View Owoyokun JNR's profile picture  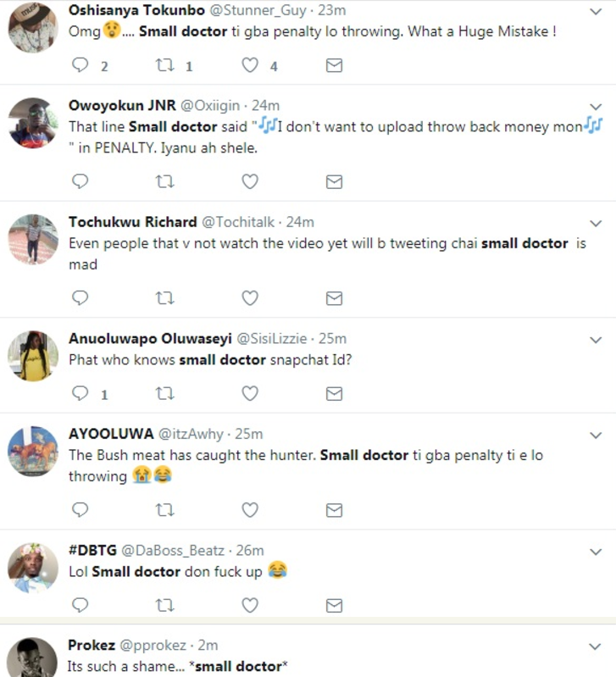tap(32, 123)
